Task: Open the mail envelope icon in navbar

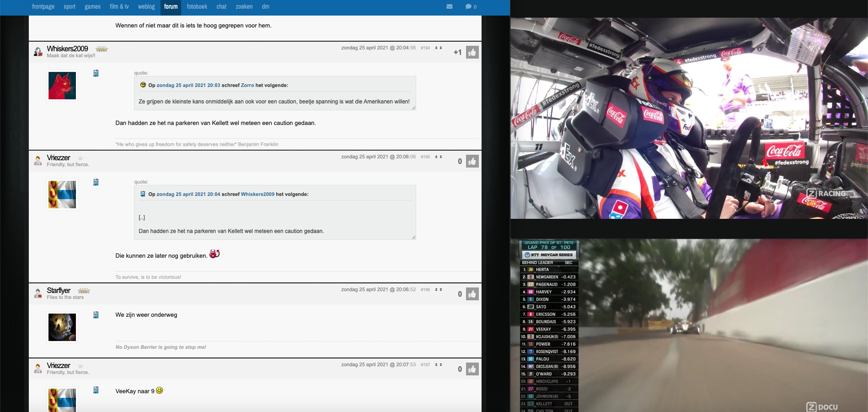Action: [450, 6]
